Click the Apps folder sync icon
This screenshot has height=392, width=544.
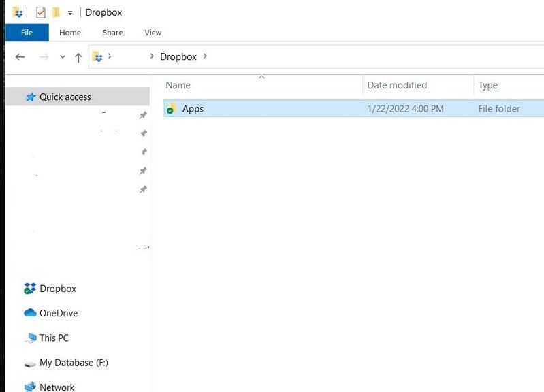[171, 109]
